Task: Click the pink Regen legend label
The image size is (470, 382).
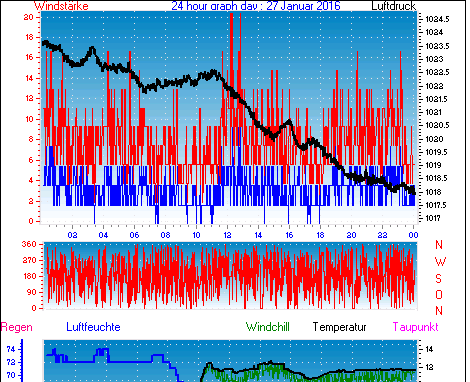Action: [17, 327]
